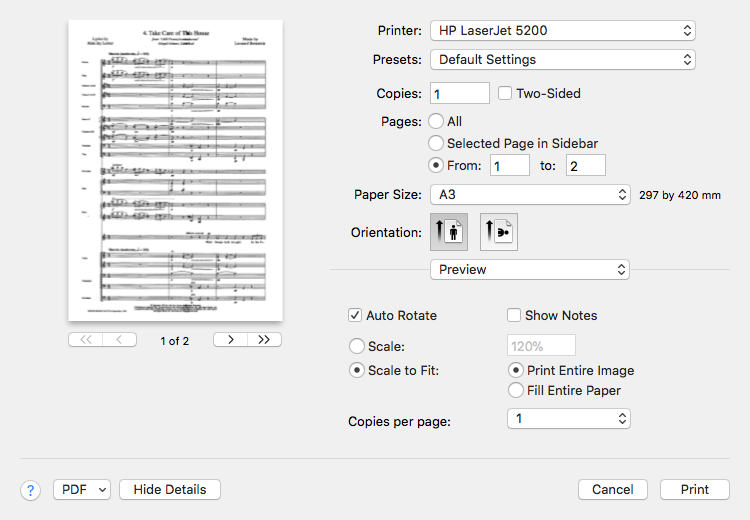Click the Print button
Screen dimensions: 750x520
[x=694, y=490]
